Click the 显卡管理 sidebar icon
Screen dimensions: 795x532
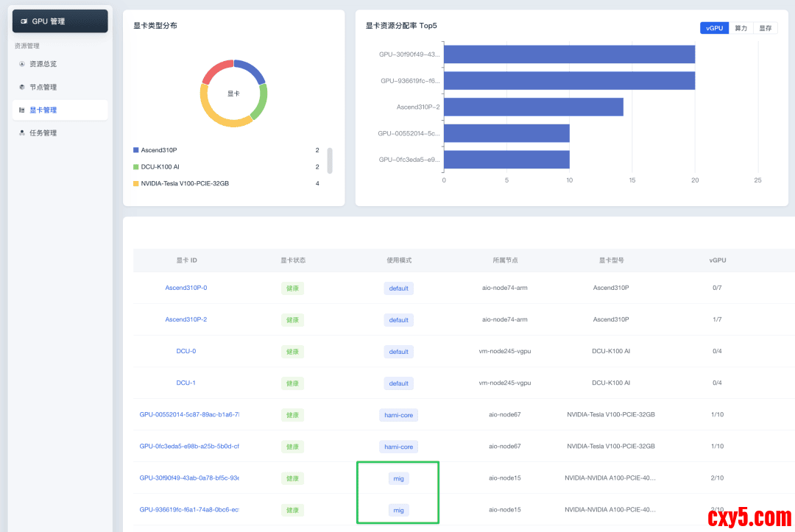(x=22, y=110)
